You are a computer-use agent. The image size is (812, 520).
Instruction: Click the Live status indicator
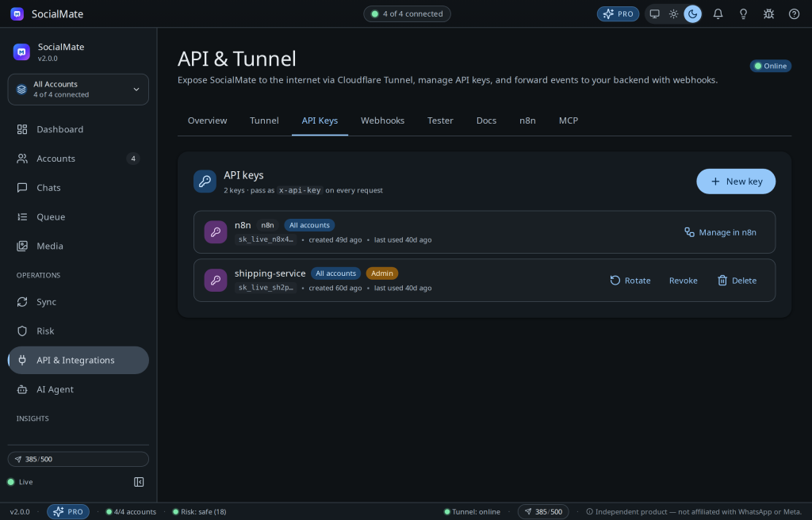click(20, 482)
